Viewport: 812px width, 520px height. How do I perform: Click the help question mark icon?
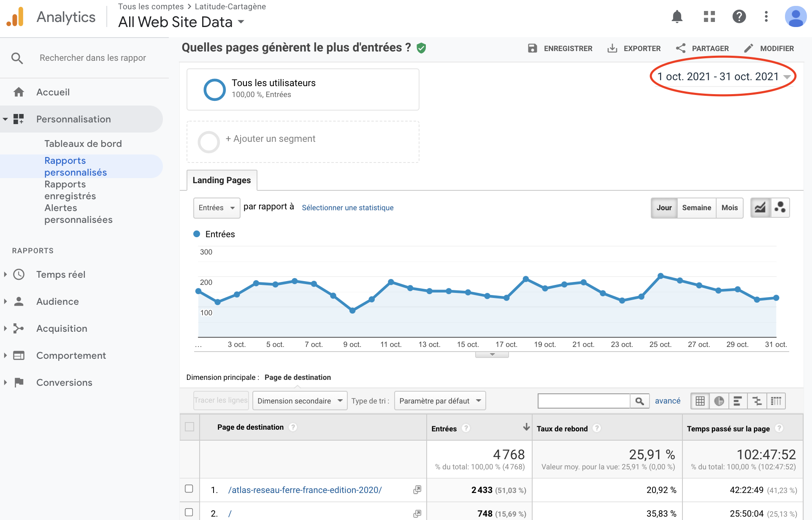tap(739, 17)
